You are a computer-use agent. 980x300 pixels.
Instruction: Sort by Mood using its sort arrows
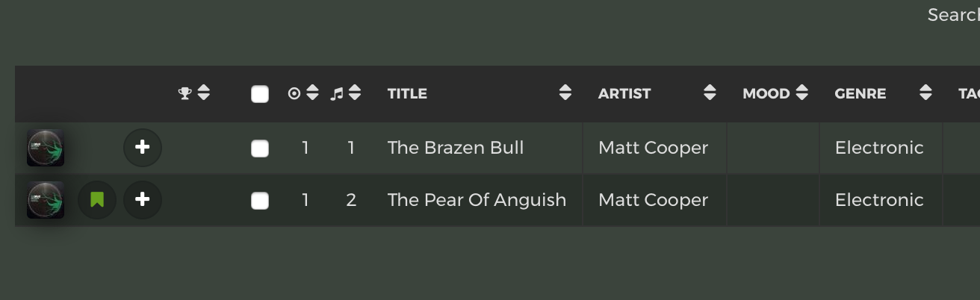802,93
